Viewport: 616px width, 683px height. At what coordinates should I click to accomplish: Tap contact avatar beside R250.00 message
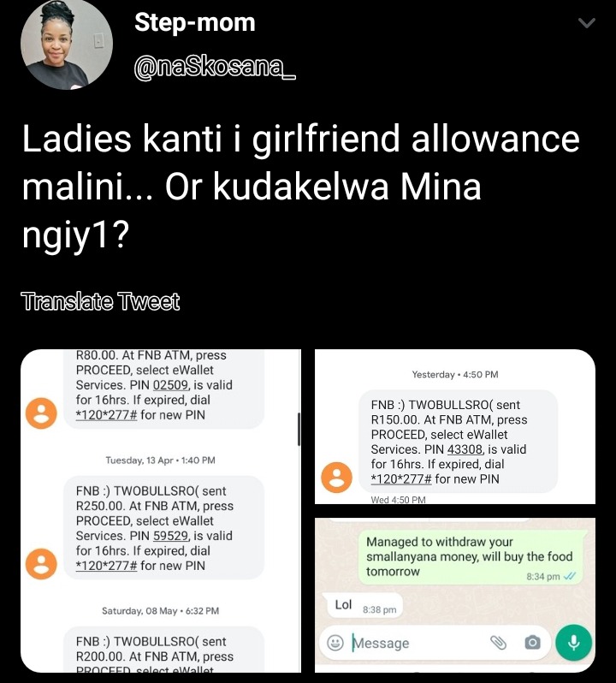tap(41, 564)
